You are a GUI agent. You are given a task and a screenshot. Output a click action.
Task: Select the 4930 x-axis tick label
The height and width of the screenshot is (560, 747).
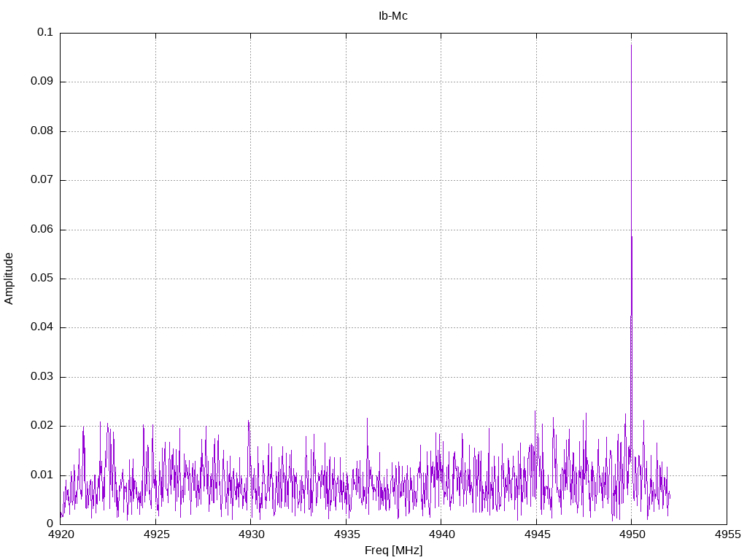[250, 536]
